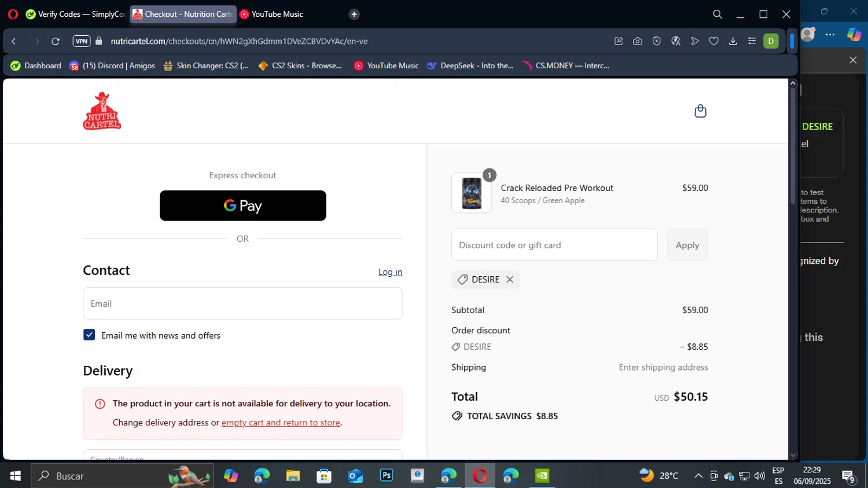Open the 28°C weather widget

pos(659,476)
